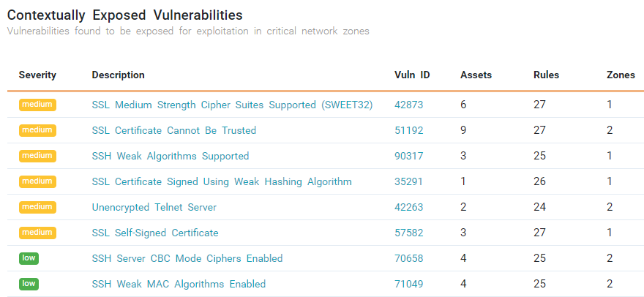Click Vuln ID 71049 link
The image size is (644, 297).
pos(408,284)
